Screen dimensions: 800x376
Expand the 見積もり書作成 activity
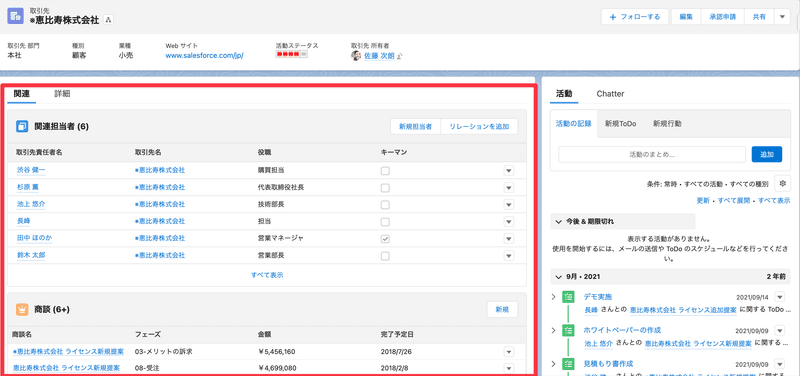554,363
